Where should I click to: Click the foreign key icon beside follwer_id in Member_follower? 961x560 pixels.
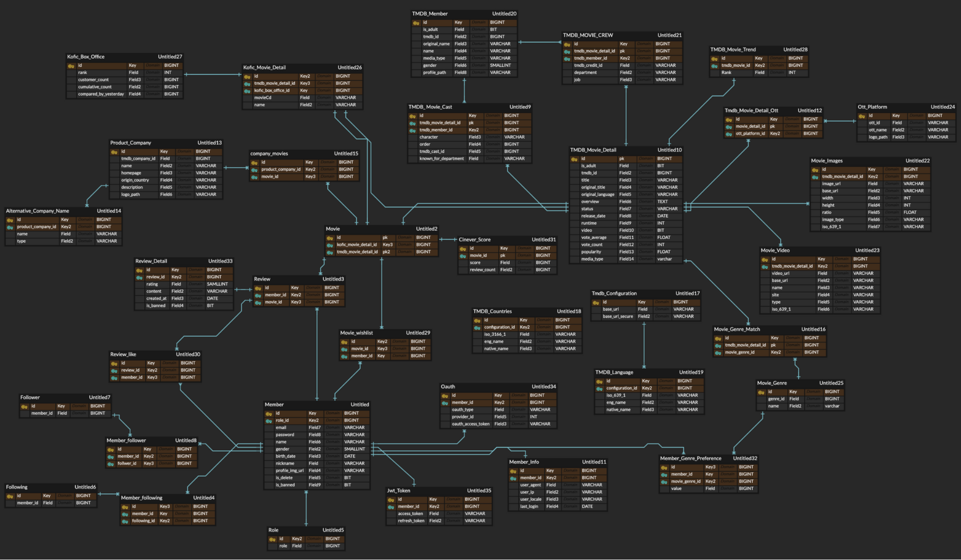coord(110,464)
